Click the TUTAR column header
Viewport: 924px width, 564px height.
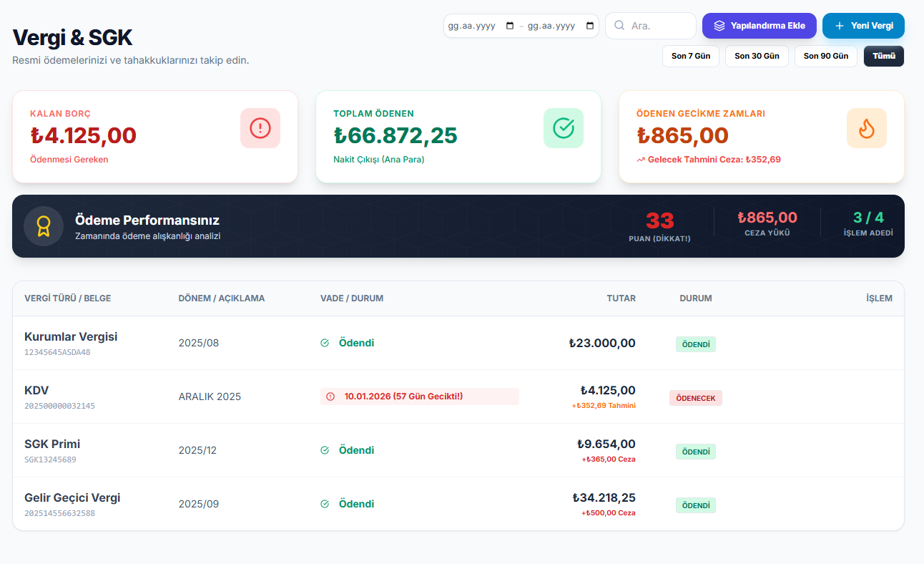click(x=621, y=298)
